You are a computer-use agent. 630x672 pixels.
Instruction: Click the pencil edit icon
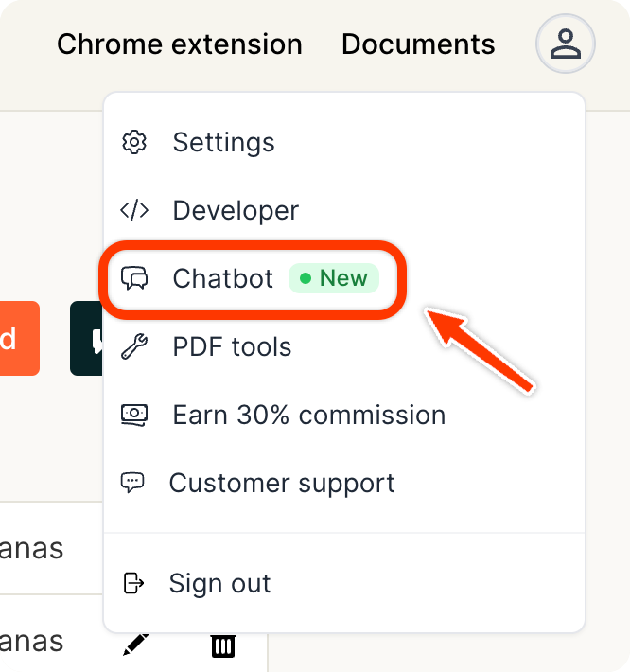135,645
